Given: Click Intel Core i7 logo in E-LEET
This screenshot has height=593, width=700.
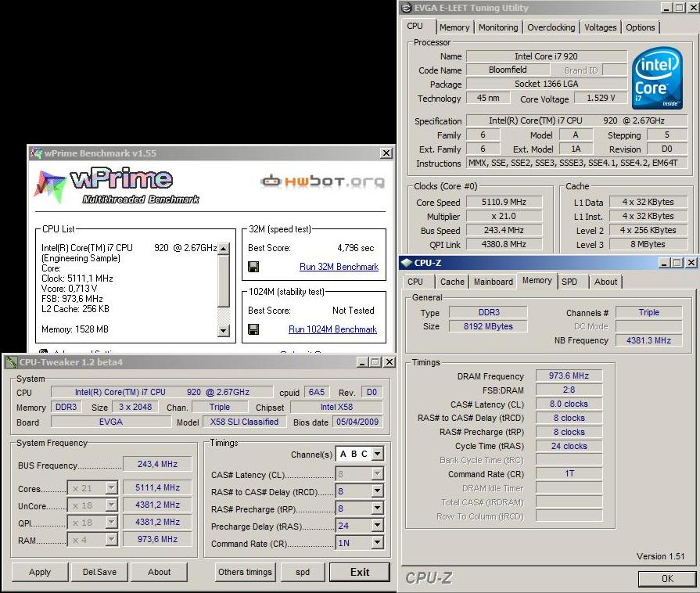Looking at the screenshot, I should pyautogui.click(x=657, y=78).
